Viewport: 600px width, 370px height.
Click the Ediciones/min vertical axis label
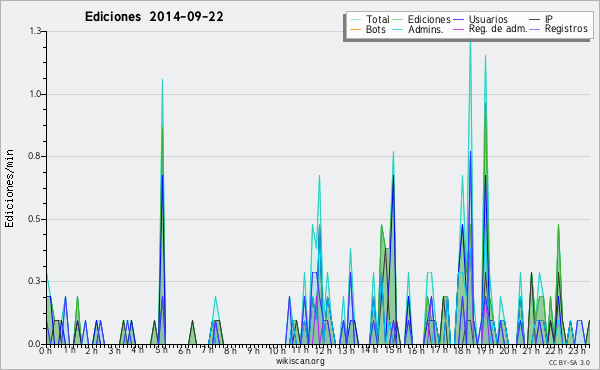9,188
